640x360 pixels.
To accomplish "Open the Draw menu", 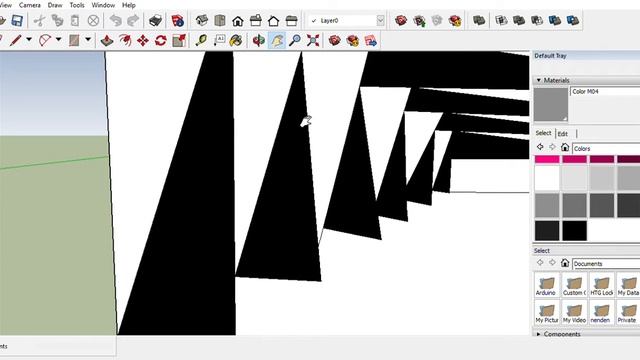I will 55,5.
